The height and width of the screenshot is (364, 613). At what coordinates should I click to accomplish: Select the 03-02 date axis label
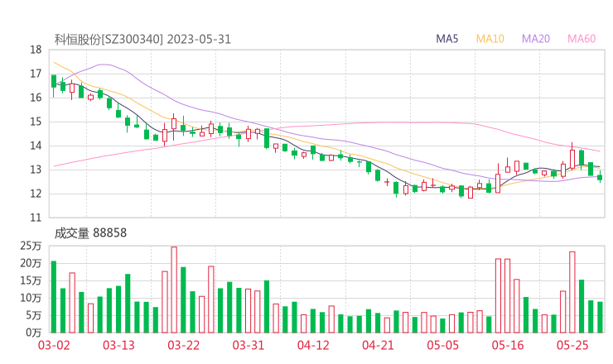click(54, 345)
